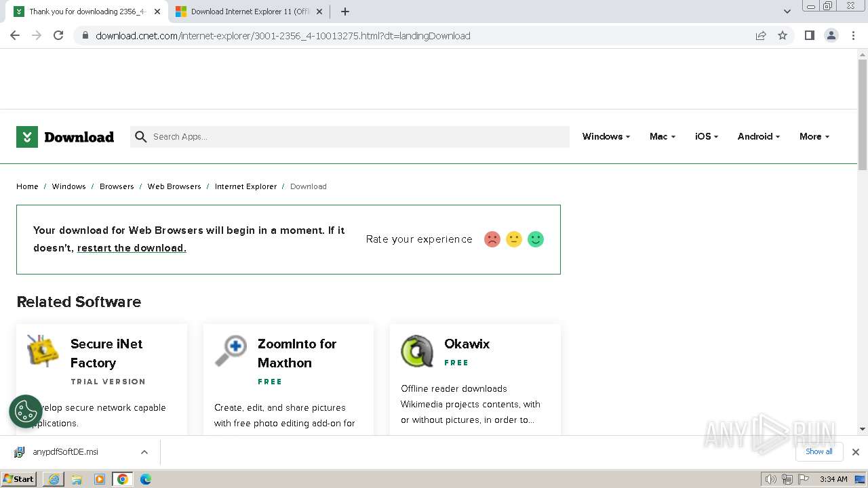Open Chrome profile avatar
Screen dimensions: 868x488
tap(831, 35)
